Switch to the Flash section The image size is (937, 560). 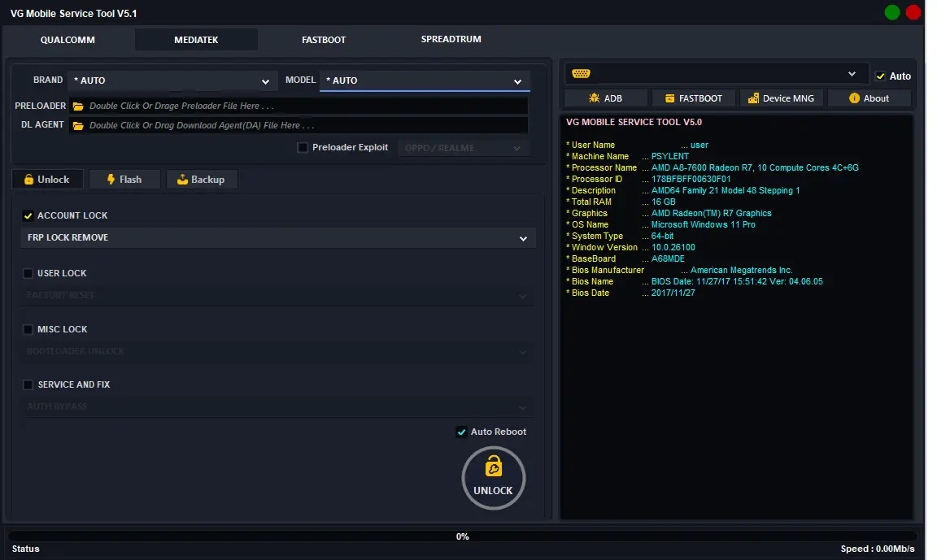click(x=124, y=179)
